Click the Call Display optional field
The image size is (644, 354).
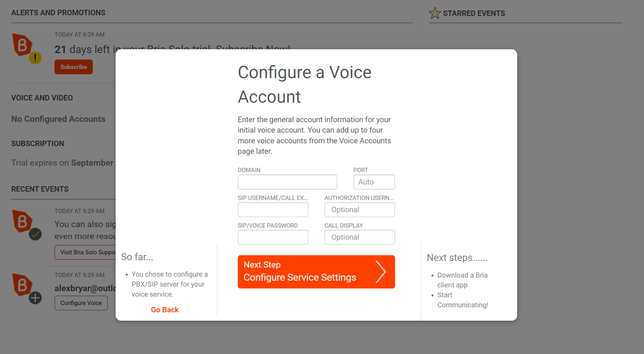pos(359,237)
